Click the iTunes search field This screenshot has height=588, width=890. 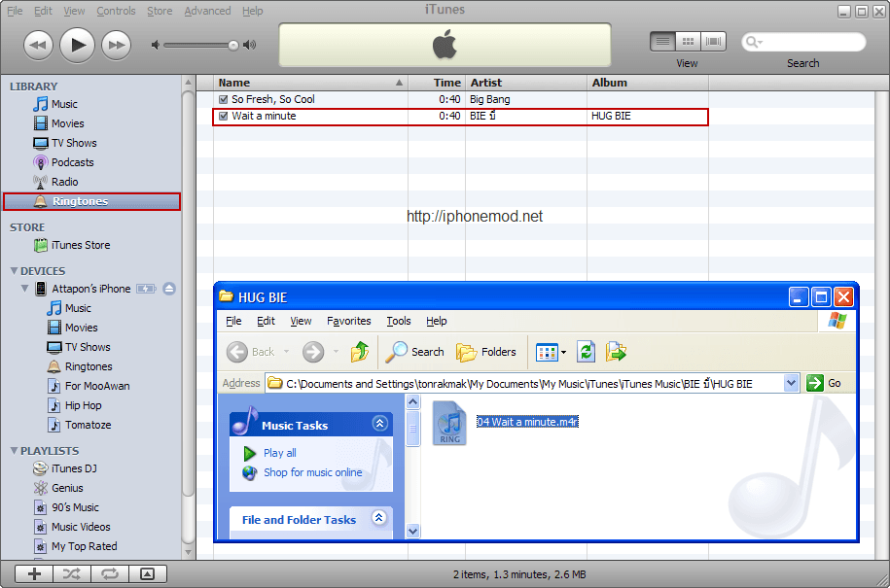(803, 42)
